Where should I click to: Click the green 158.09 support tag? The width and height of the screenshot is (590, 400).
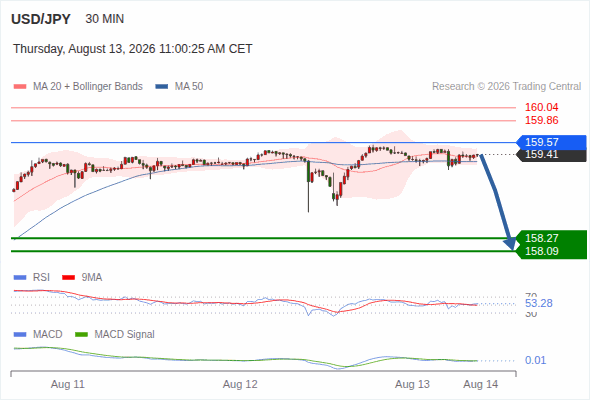pyautogui.click(x=551, y=251)
